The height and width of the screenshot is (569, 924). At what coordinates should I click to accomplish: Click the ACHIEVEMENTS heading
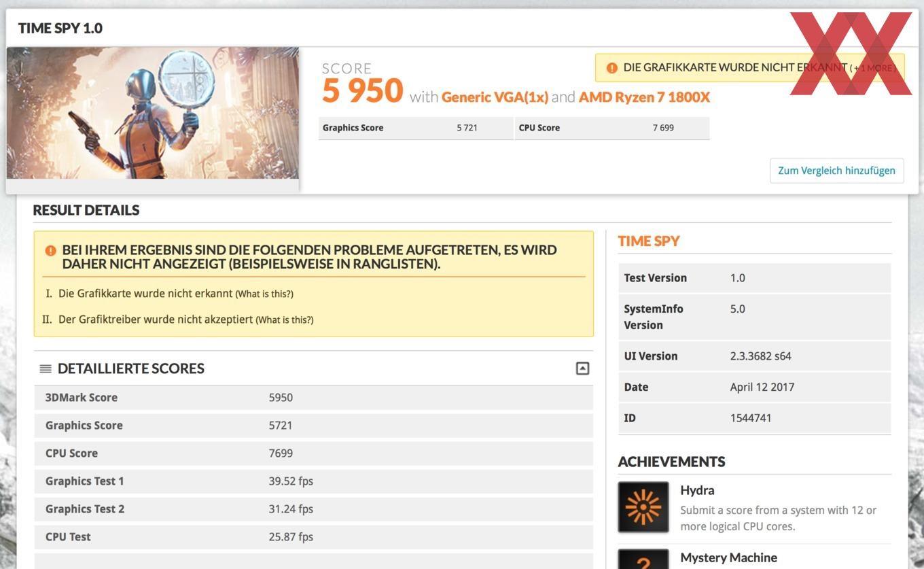671,462
